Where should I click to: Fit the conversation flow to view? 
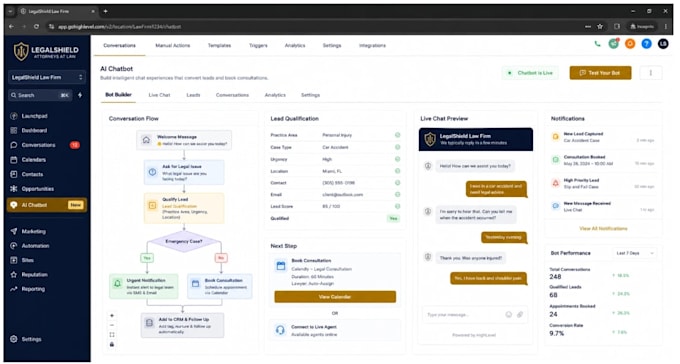tap(112, 334)
